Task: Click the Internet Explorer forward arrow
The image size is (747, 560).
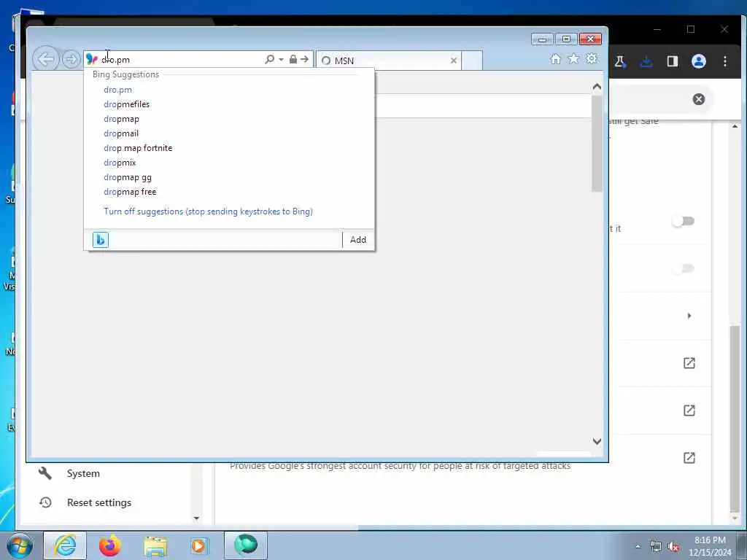Action: [x=71, y=60]
